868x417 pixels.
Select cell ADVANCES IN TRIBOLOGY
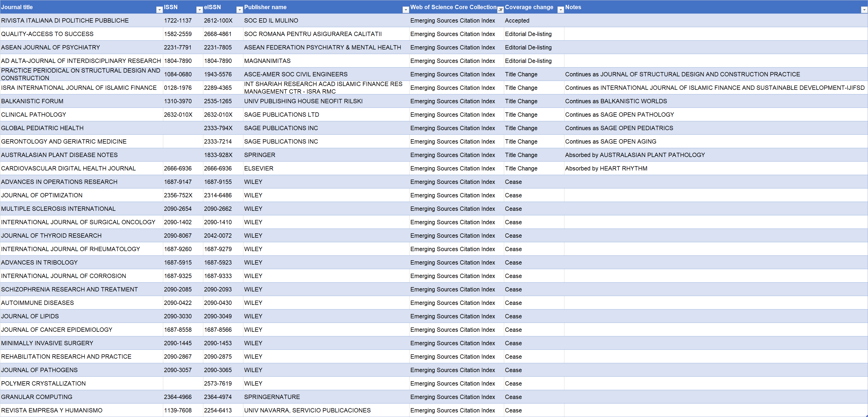coord(81,262)
